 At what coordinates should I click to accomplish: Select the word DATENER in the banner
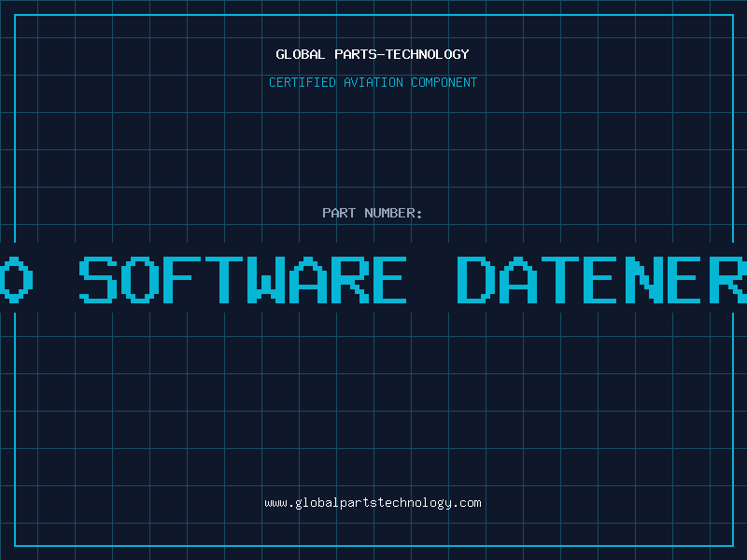601,279
